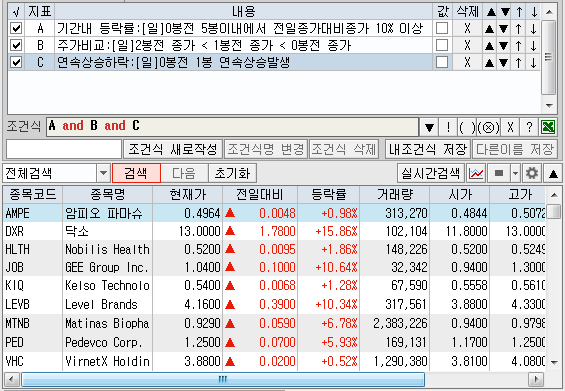Click left arrow of the horizontal scrollbar
565x391 pixels.
click(12, 379)
